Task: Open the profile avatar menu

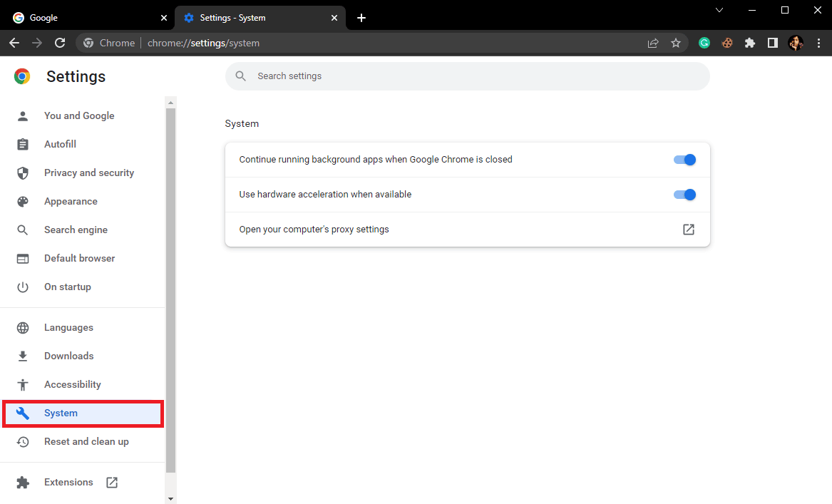Action: coord(796,43)
